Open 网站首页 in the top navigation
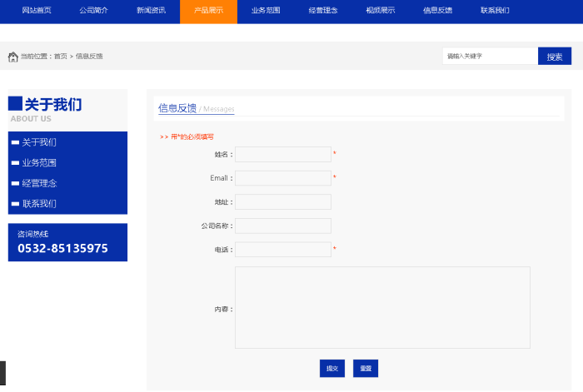This screenshot has width=583, height=392. (x=37, y=11)
